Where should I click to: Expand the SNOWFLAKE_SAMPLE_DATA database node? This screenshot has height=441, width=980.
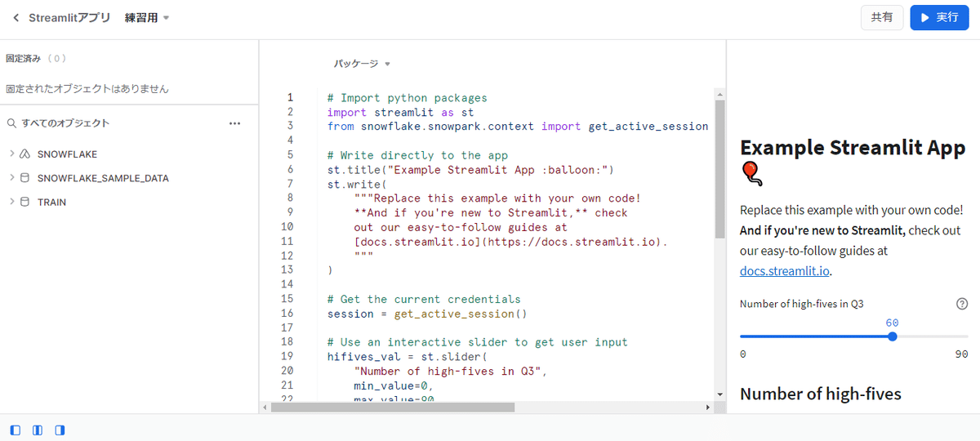click(x=11, y=177)
